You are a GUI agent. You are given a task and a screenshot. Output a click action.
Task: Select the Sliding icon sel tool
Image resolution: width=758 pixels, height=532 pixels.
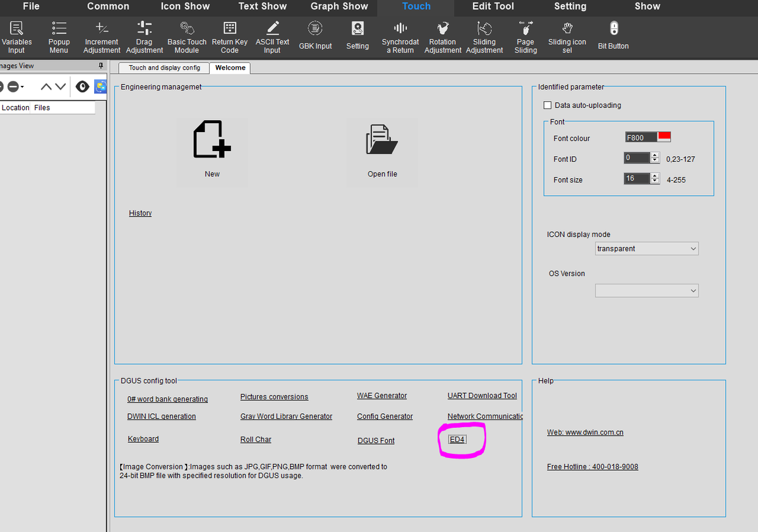tap(567, 37)
